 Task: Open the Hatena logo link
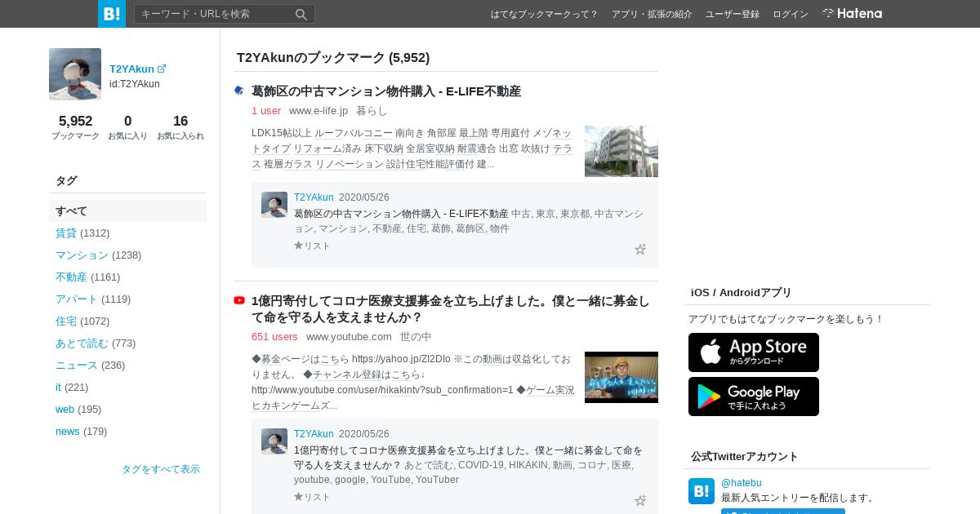coord(852,13)
